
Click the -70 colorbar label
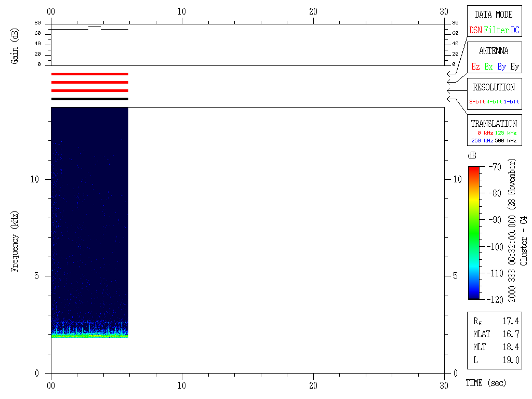tap(495, 167)
